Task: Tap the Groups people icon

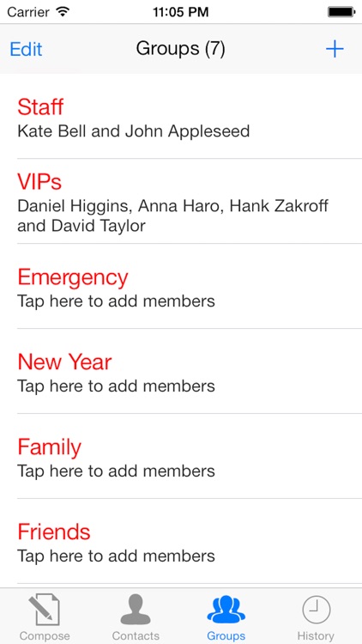Action: coord(226,611)
